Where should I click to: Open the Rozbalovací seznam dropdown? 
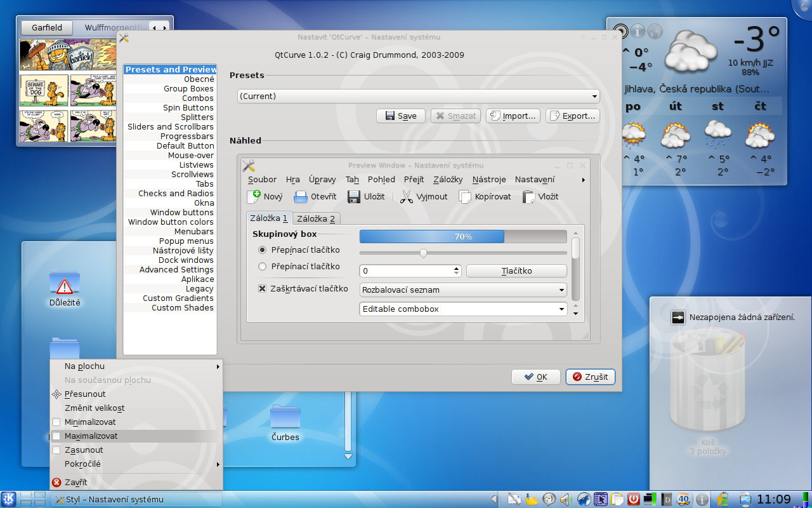click(x=463, y=290)
